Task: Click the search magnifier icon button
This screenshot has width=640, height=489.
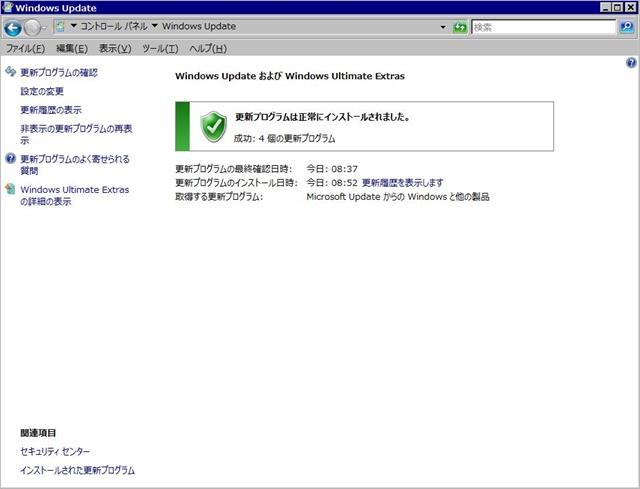Action: [627, 27]
